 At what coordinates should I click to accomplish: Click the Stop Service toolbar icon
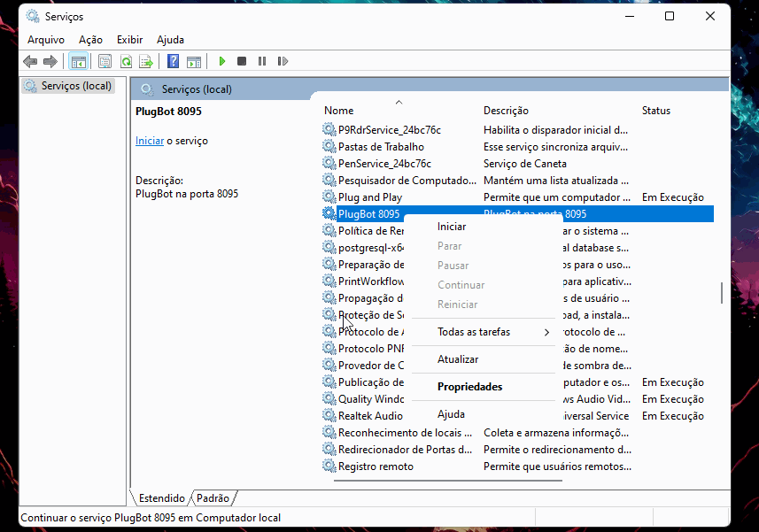point(242,61)
